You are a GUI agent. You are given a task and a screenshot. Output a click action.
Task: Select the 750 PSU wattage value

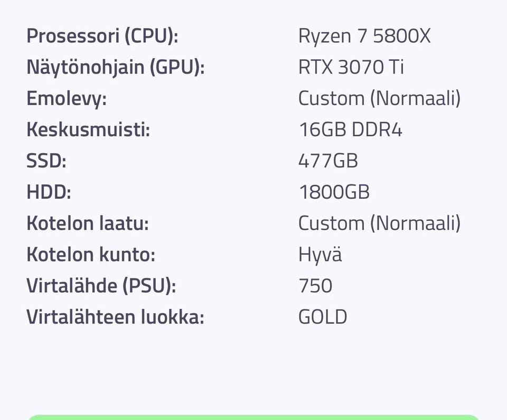point(315,286)
